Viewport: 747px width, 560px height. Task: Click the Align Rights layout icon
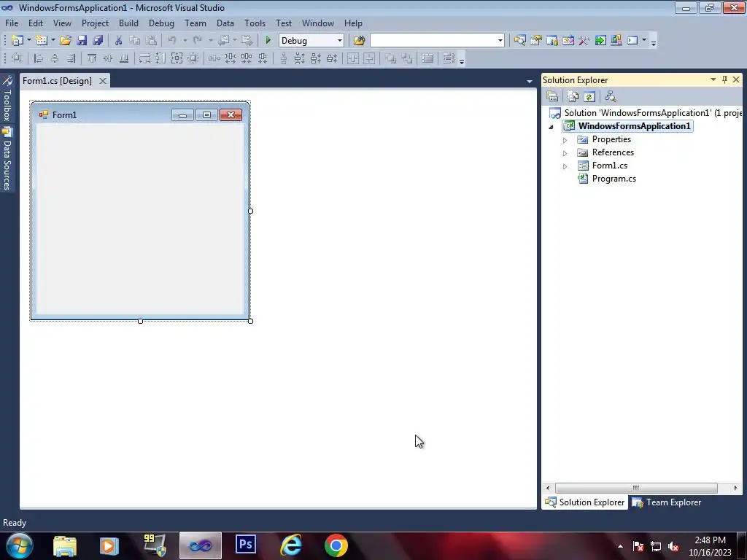71,58
